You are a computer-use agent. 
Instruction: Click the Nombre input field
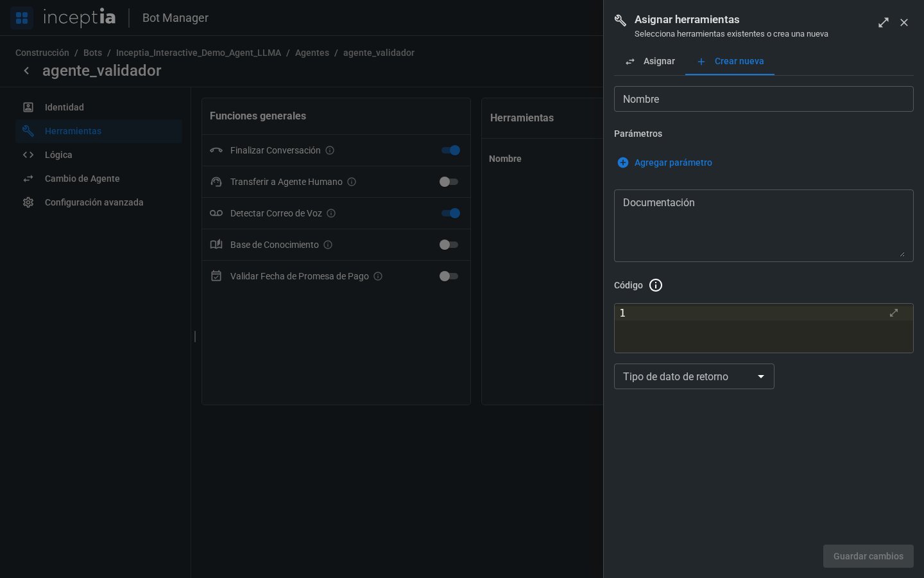click(x=764, y=99)
